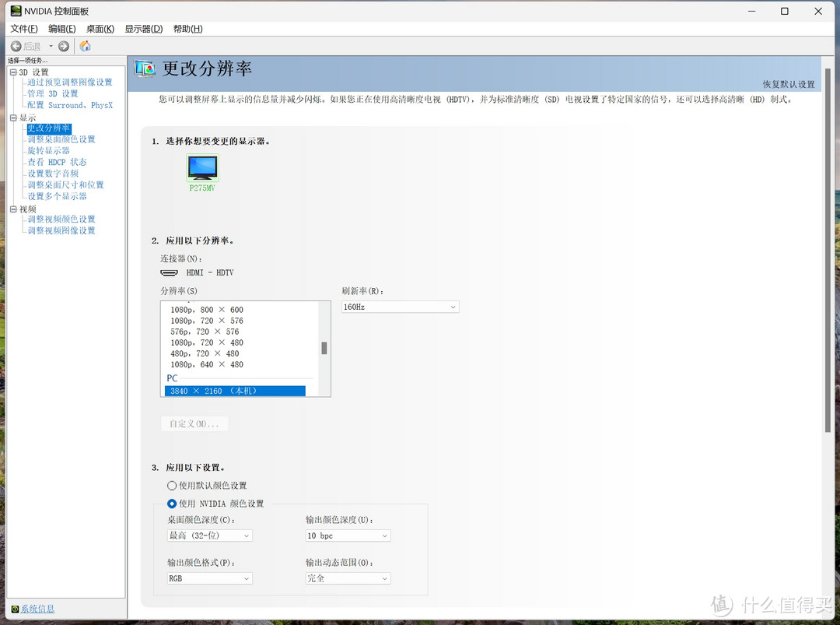Click the Back arrow toolbar icon
The height and width of the screenshot is (625, 840).
16,46
